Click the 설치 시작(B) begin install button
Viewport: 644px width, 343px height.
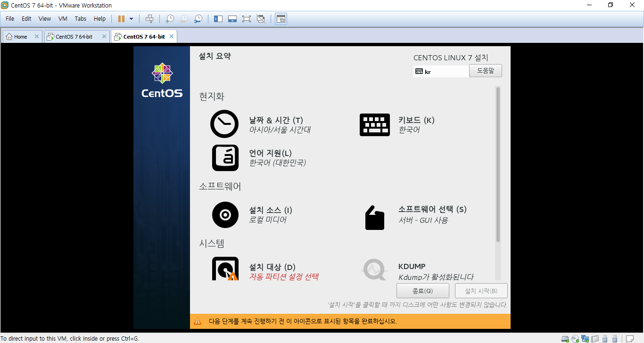[481, 291]
